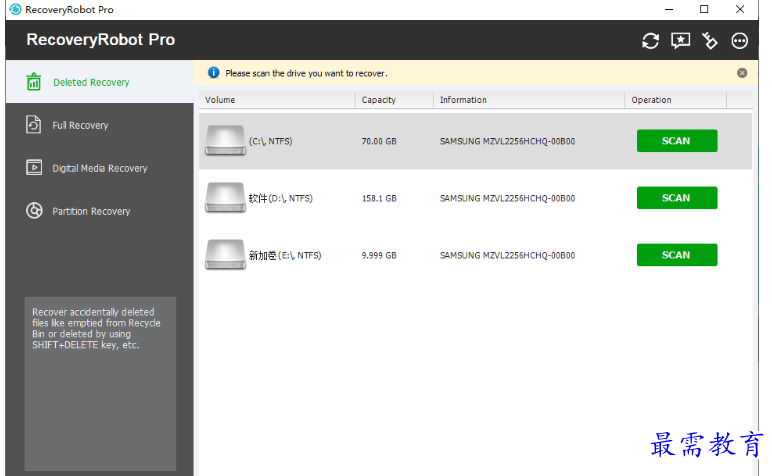Viewport: 772px width, 476px height.
Task: Click SAMSUNG info text in E: row
Action: 507,255
